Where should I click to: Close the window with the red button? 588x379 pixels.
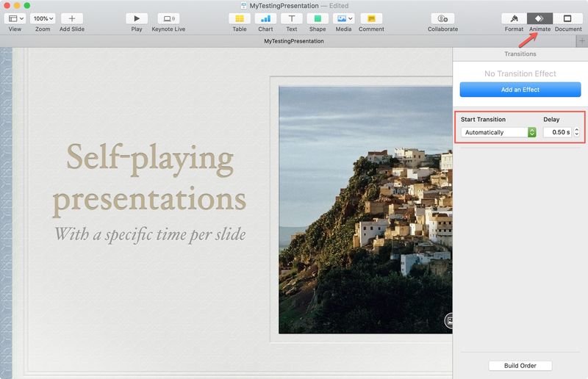tap(7, 6)
